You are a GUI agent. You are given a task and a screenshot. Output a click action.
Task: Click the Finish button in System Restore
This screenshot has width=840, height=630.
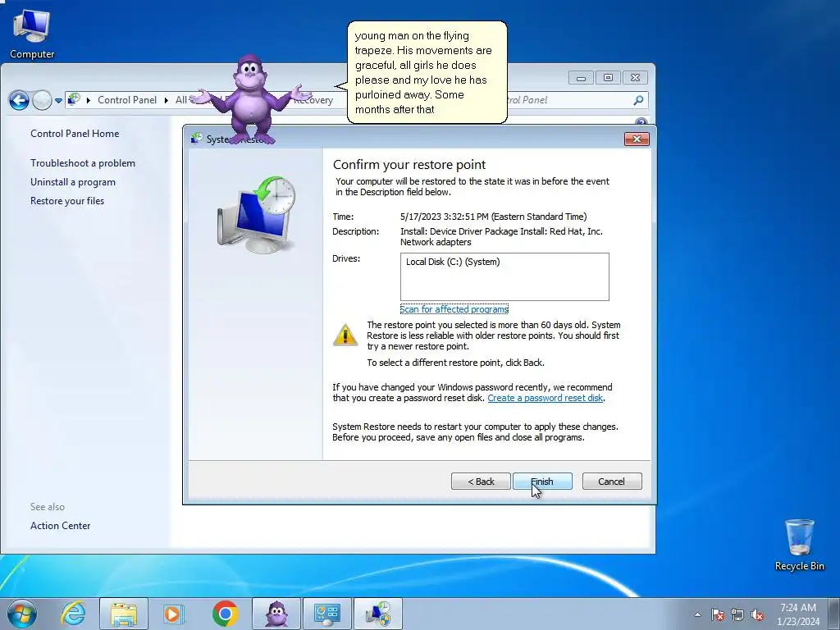542,481
